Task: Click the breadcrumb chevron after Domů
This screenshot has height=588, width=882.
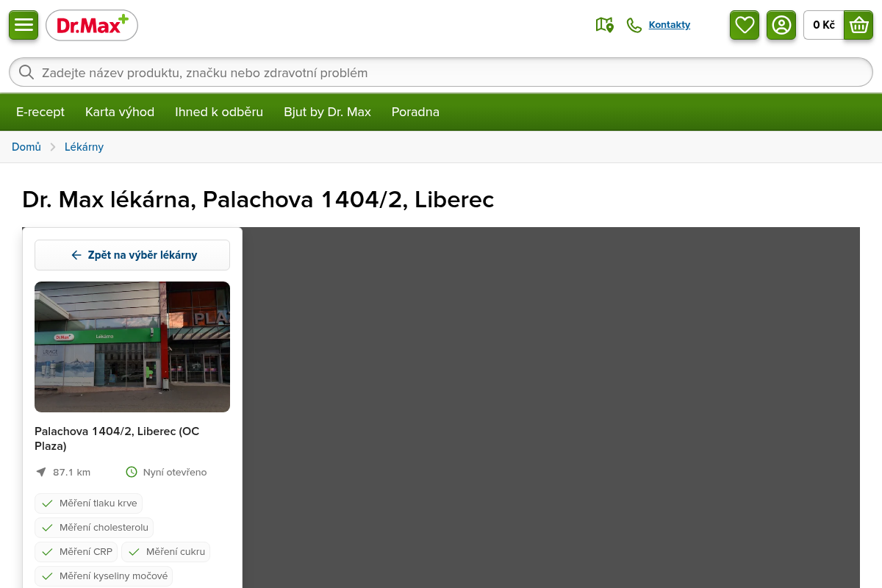Action: [53, 147]
